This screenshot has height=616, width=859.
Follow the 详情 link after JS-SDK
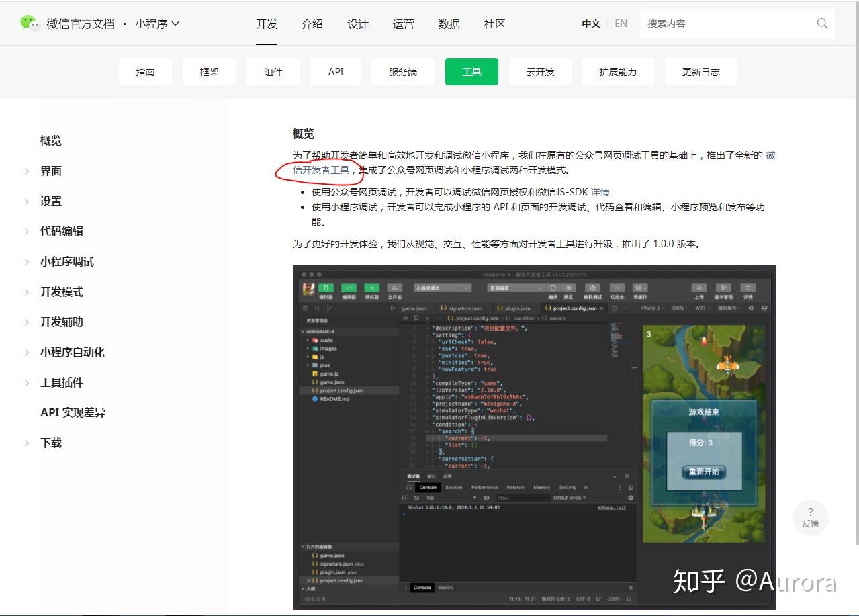click(x=600, y=192)
